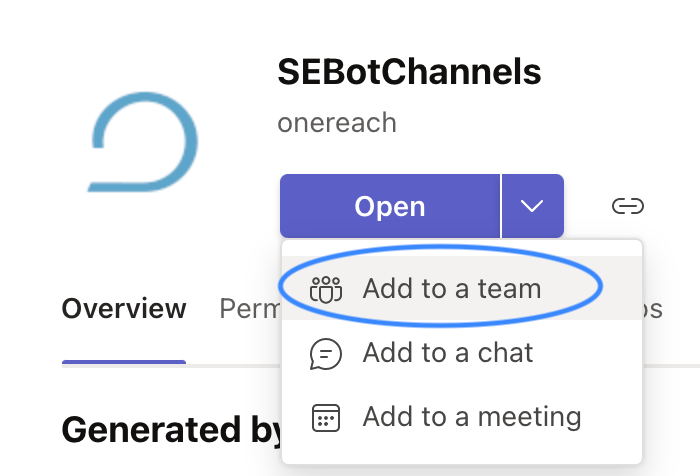Click the SEBotChannels app title

[409, 72]
